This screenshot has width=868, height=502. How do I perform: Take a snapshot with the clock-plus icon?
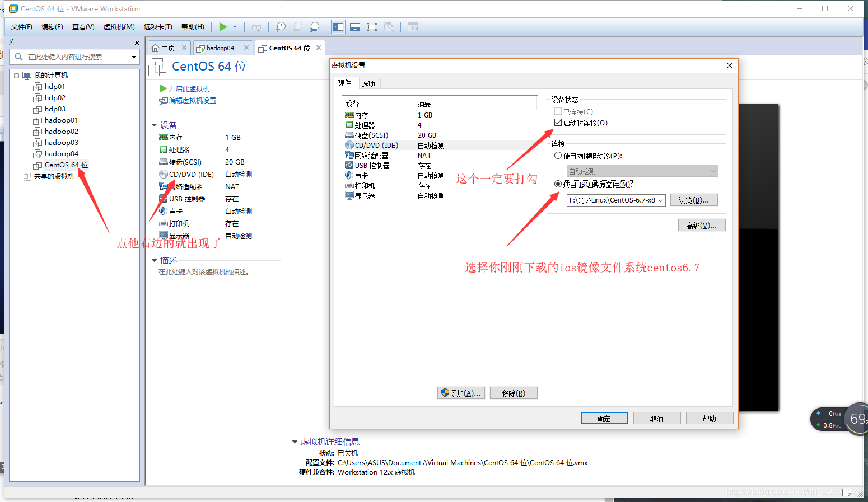(281, 26)
